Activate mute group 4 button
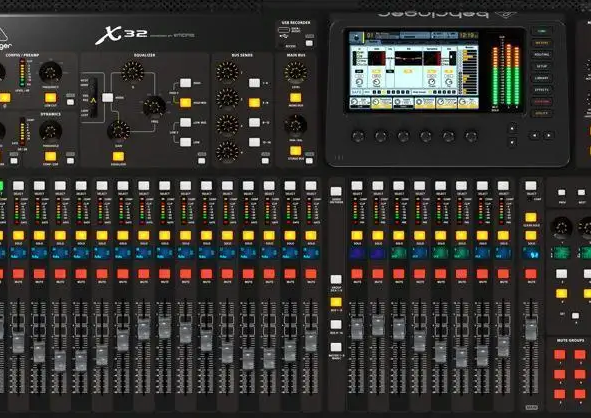Viewport: 591px width, 418px height. tap(580, 375)
